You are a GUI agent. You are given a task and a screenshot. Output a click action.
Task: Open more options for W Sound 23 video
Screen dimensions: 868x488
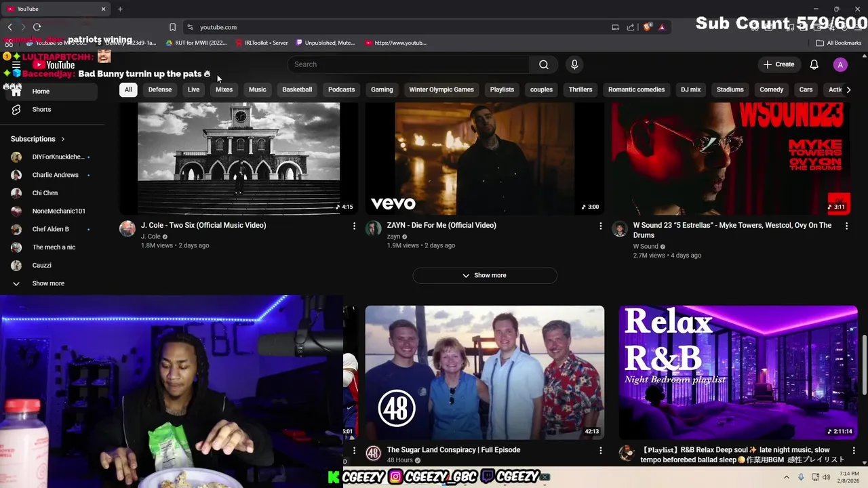click(846, 226)
